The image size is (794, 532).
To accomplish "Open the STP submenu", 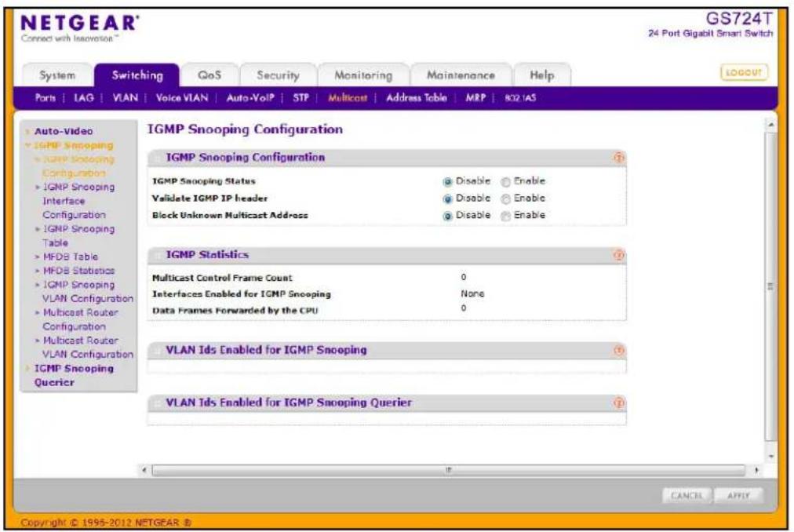I will tap(300, 98).
